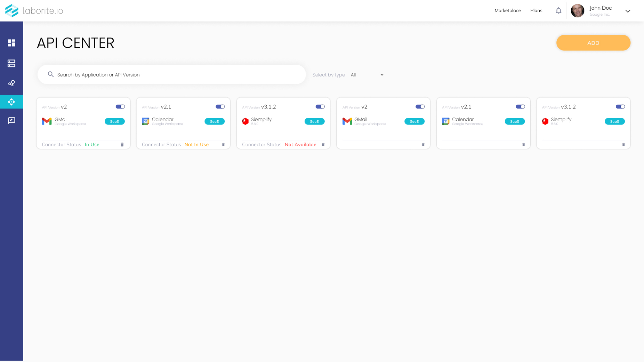The height and width of the screenshot is (362, 644).
Task: Open the feedback chat sidebar icon
Action: tap(12, 120)
